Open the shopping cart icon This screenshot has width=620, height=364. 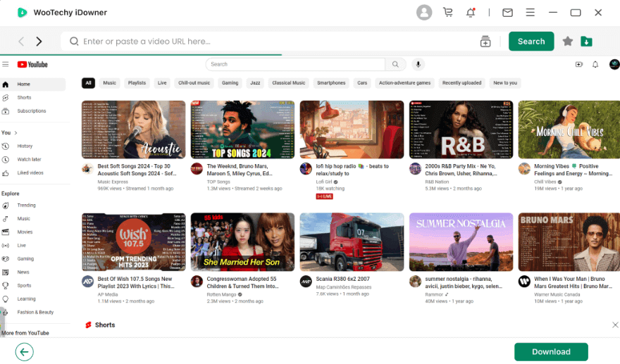[448, 13]
